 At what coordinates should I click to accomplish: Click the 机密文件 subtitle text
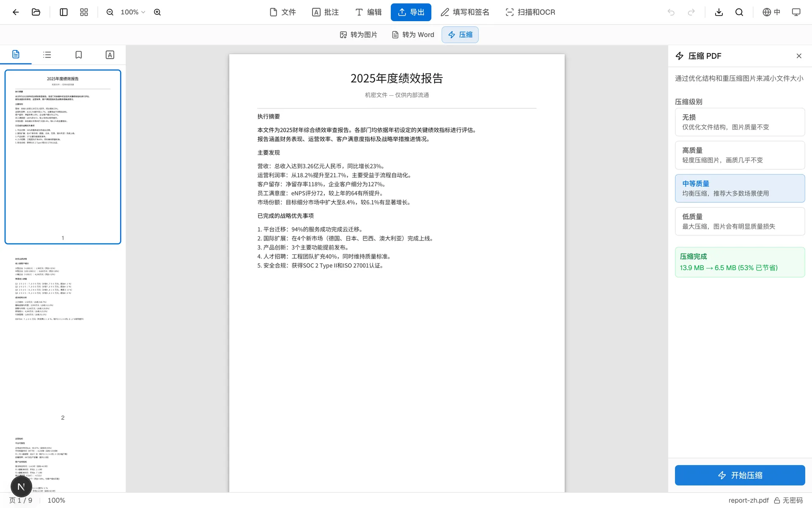(x=397, y=95)
